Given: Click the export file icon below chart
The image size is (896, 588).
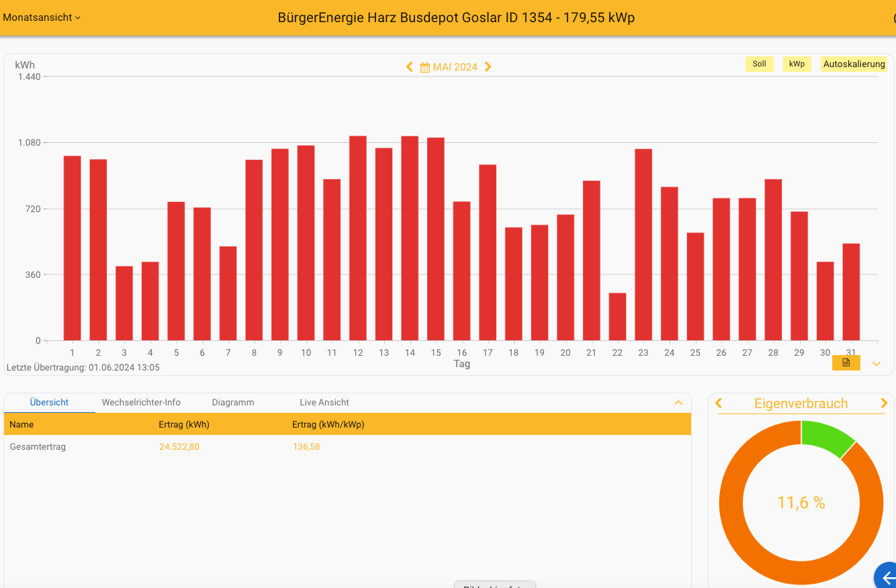Looking at the screenshot, I should tap(846, 362).
